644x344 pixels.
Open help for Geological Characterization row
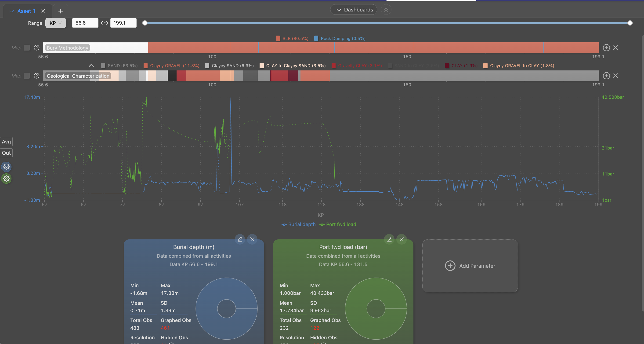coord(36,76)
